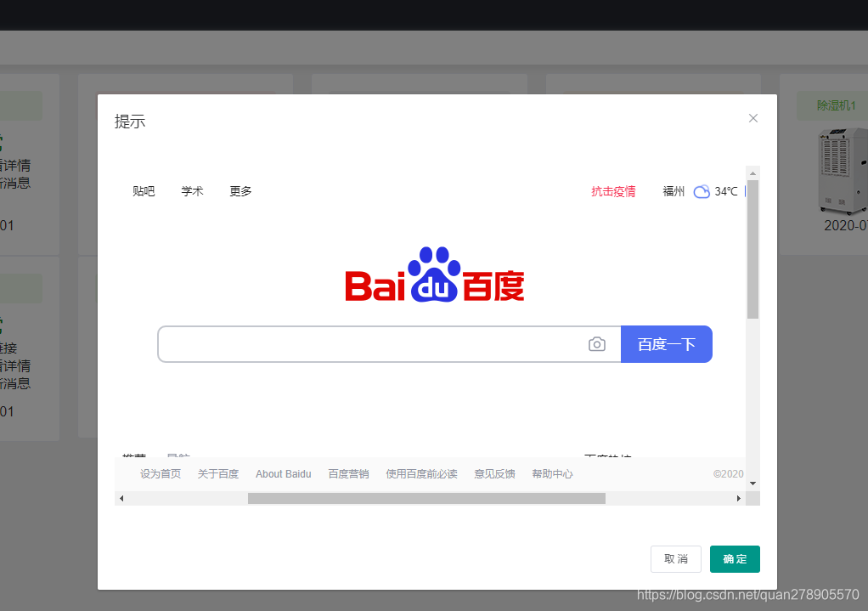Image resolution: width=868 pixels, height=611 pixels.
Task: Click the 提示 dialog title
Action: [x=130, y=122]
